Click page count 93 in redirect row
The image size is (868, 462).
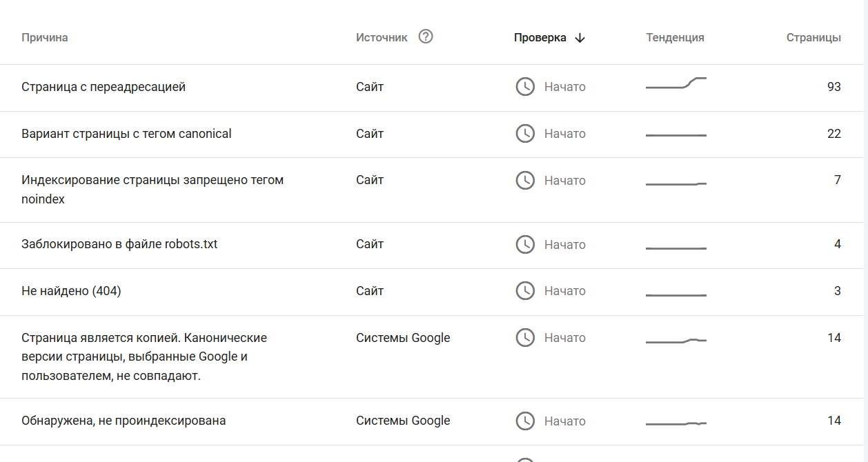pos(834,88)
